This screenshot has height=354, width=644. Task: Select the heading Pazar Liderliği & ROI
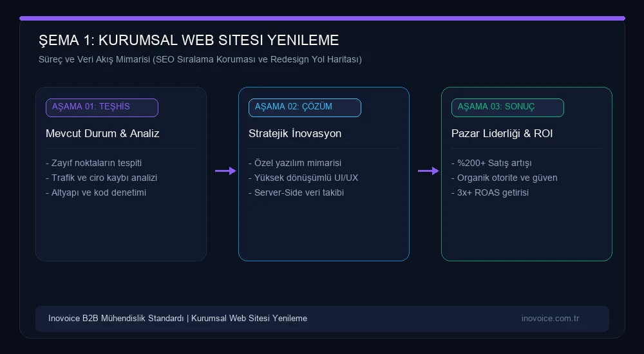[502, 133]
